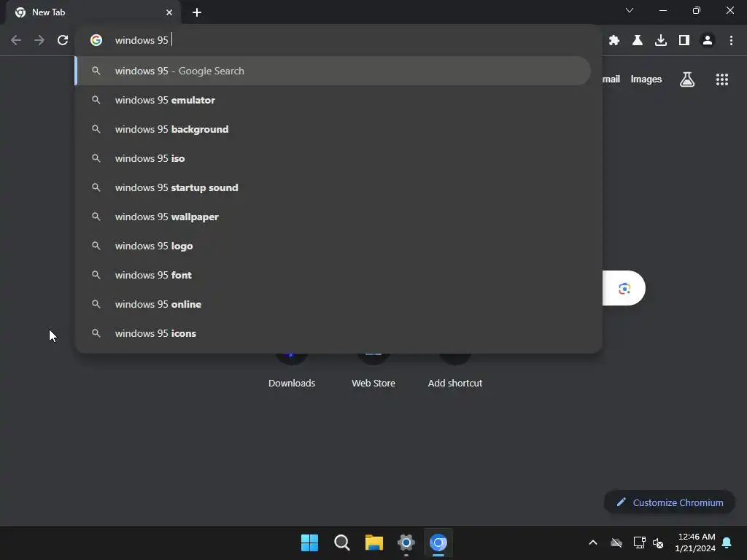This screenshot has height=560, width=747.
Task: Select 'windows 95 wallpaper' suggestion
Action: pos(333,217)
